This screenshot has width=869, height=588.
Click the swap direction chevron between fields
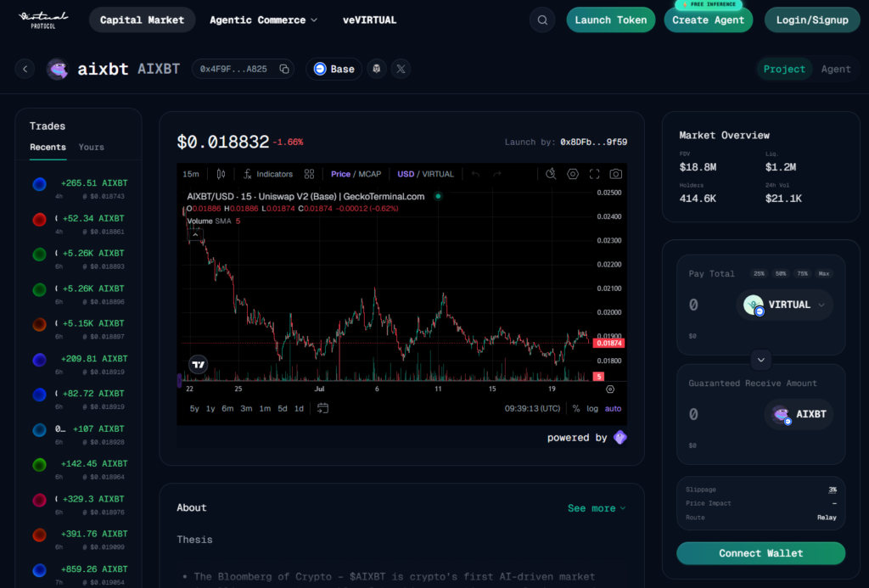click(x=761, y=360)
